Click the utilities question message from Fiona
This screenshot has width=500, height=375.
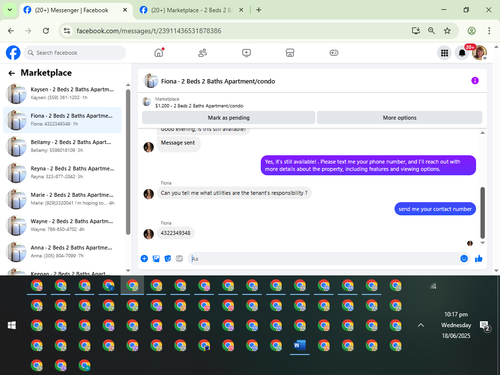coord(234,193)
